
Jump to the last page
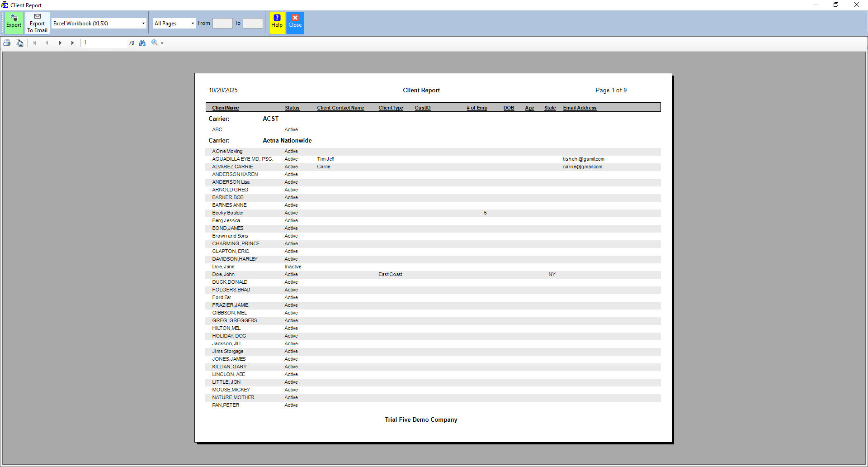[73, 43]
